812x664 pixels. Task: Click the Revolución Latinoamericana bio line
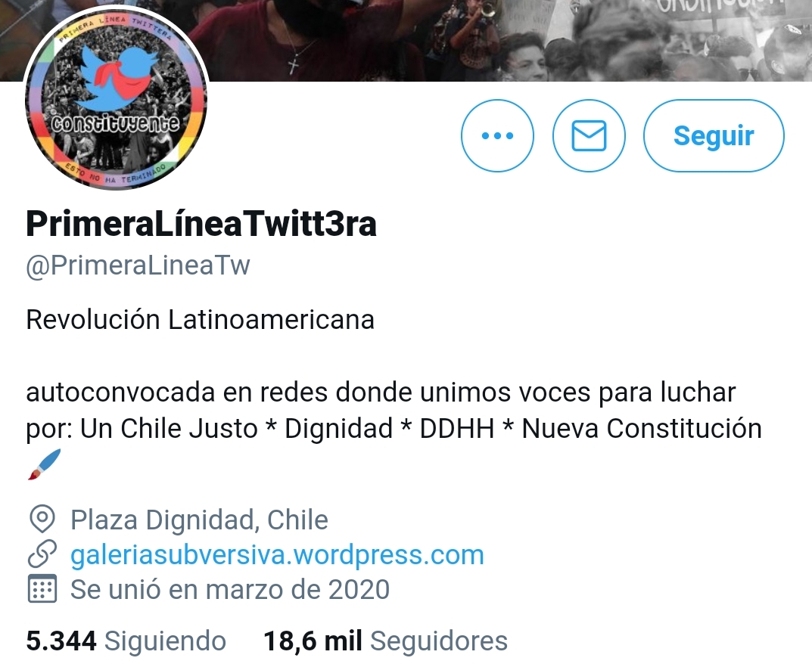coord(200,319)
